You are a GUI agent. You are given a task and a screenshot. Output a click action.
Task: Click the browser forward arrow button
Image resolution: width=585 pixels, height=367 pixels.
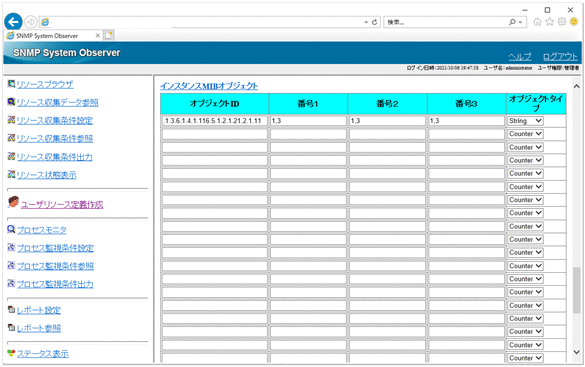tap(30, 22)
